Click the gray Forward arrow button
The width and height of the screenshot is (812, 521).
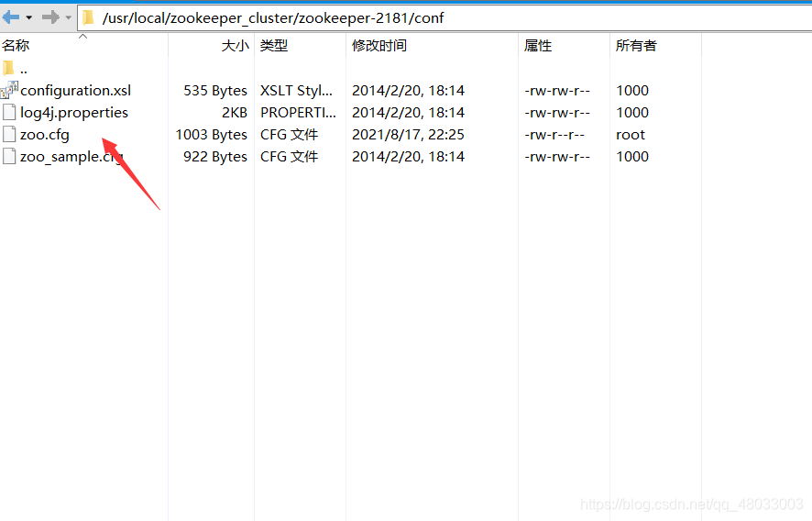coord(50,17)
